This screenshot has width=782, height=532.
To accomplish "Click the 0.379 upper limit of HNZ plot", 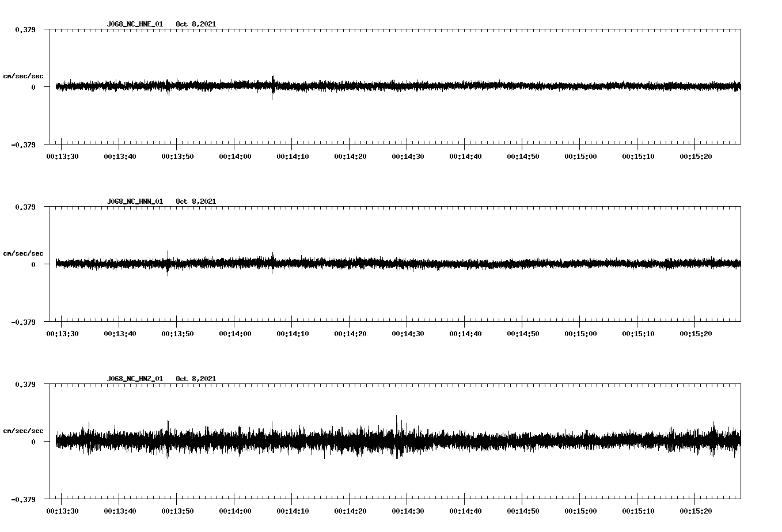I will coord(25,384).
